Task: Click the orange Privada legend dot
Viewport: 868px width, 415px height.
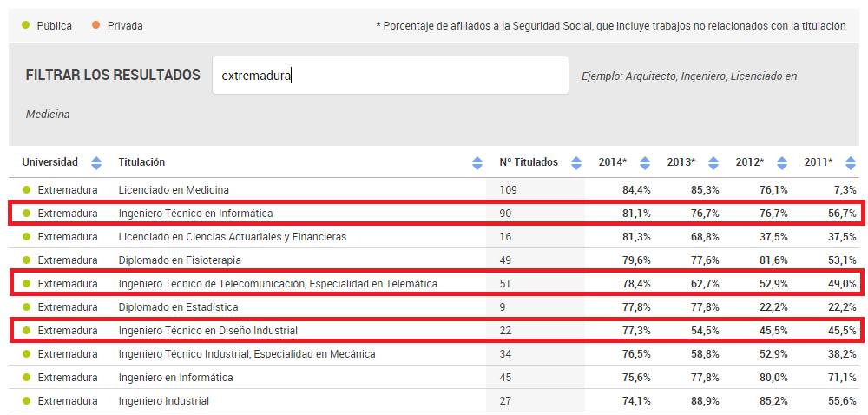Action: pos(95,25)
